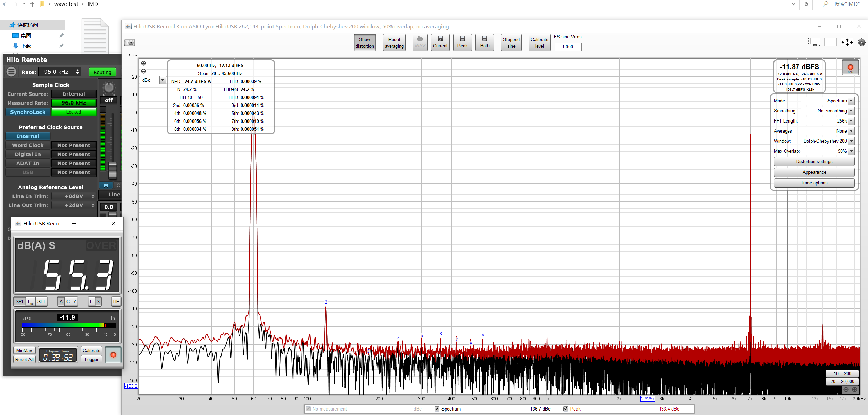The width and height of the screenshot is (868, 415).
Task: Save Both traces disk button
Action: (x=485, y=42)
